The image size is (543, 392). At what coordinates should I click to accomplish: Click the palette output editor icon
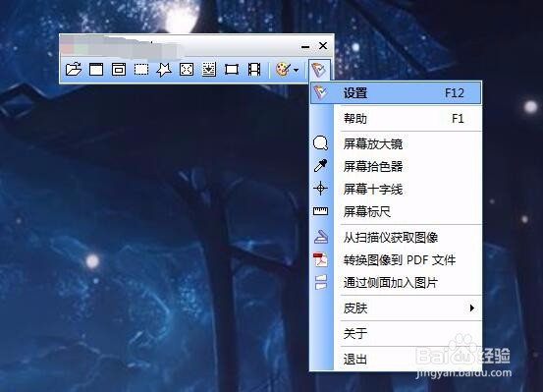(x=283, y=70)
